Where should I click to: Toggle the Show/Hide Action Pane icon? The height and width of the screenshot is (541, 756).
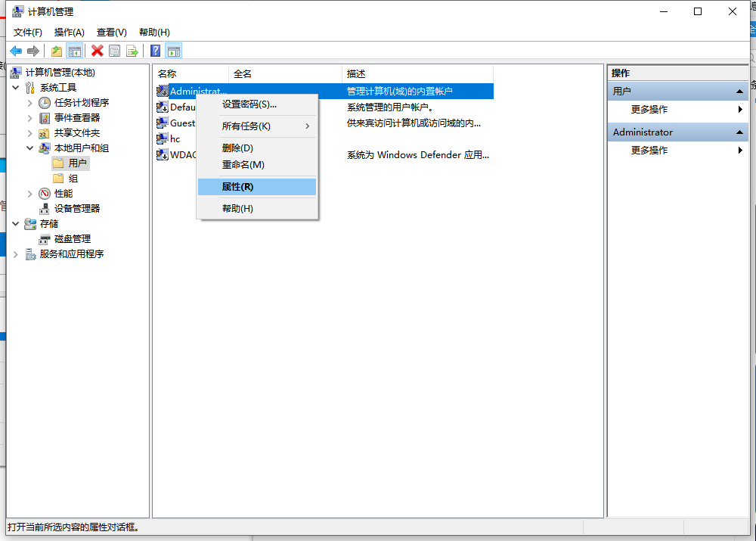click(x=174, y=51)
